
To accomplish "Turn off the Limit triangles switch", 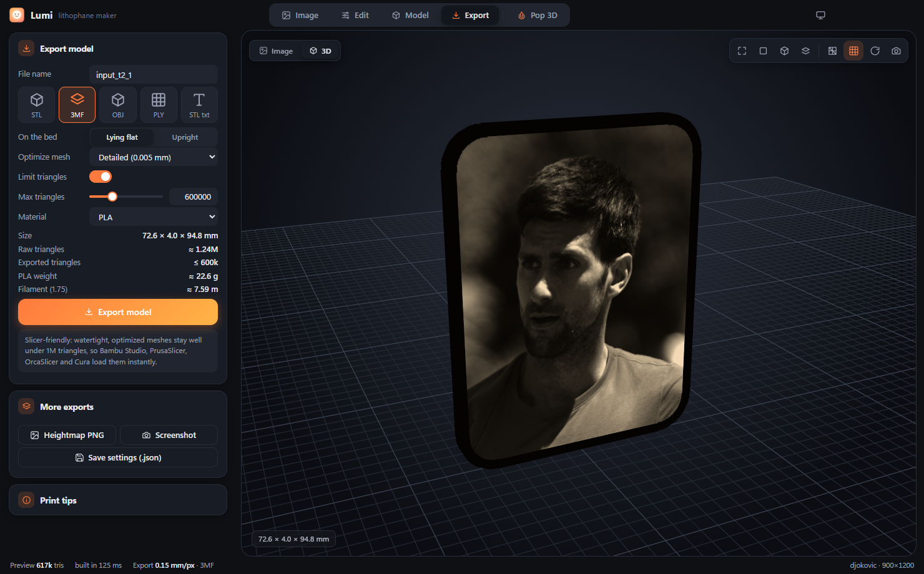I will [x=101, y=177].
